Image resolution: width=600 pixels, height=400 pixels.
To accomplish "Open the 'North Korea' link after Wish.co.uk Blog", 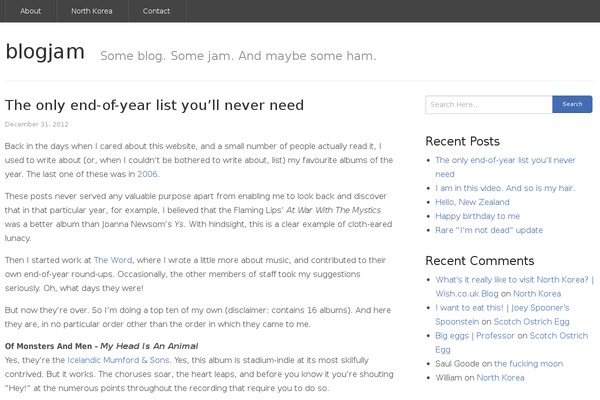I will tap(537, 294).
